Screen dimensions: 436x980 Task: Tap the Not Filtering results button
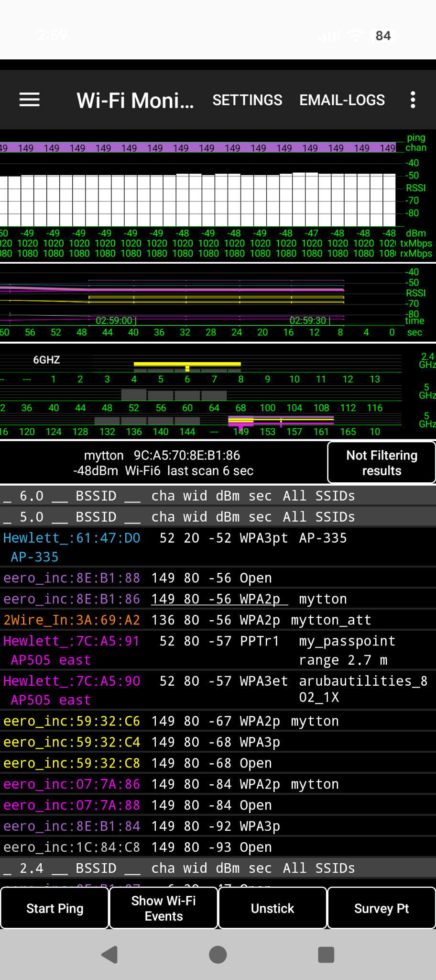point(381,463)
